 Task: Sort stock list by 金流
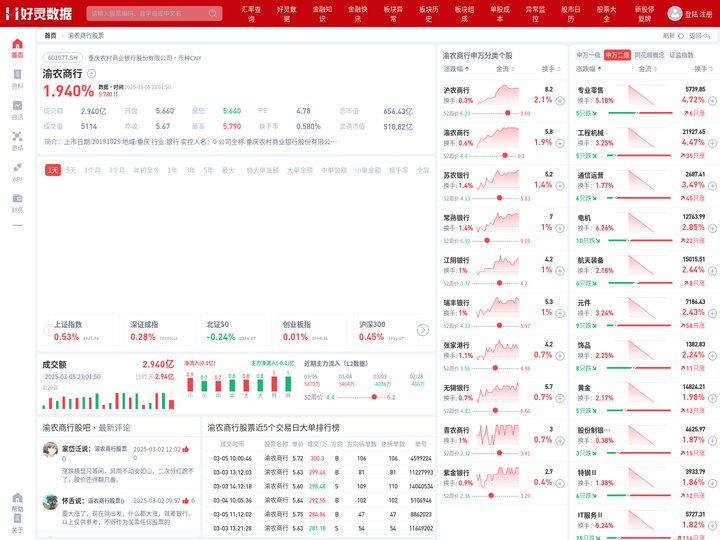pos(505,69)
